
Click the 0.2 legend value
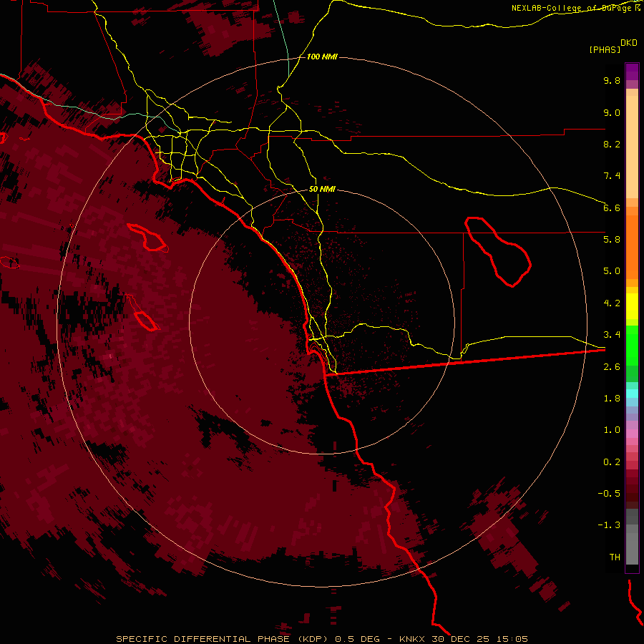612,462
